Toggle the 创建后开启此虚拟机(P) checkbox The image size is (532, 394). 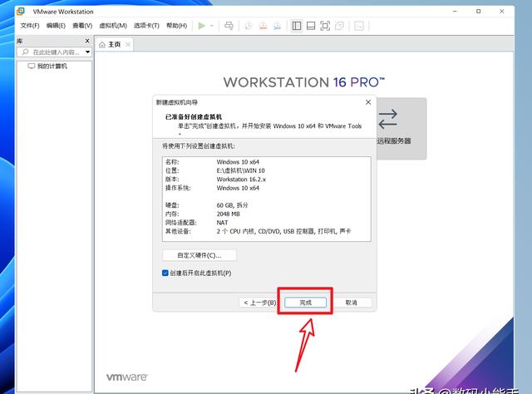[x=165, y=273]
